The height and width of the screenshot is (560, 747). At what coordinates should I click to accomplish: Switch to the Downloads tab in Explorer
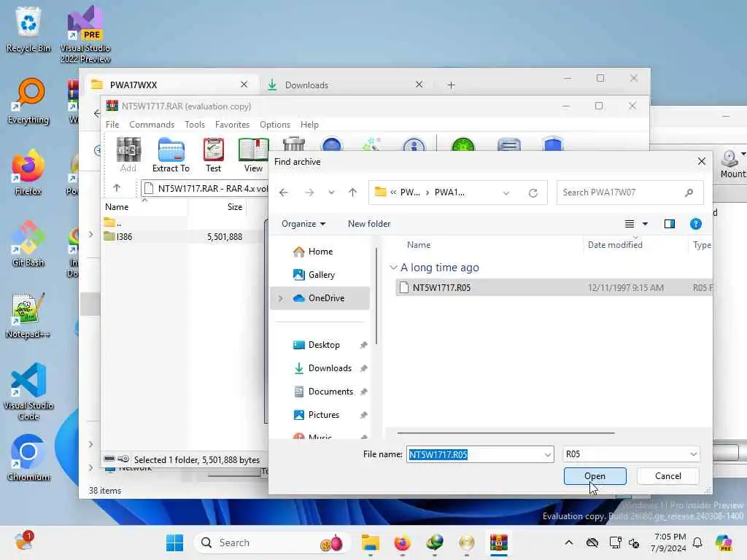click(x=347, y=85)
